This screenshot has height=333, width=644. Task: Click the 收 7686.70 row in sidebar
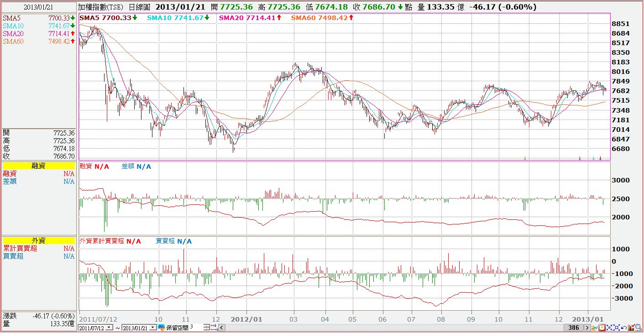click(x=39, y=156)
